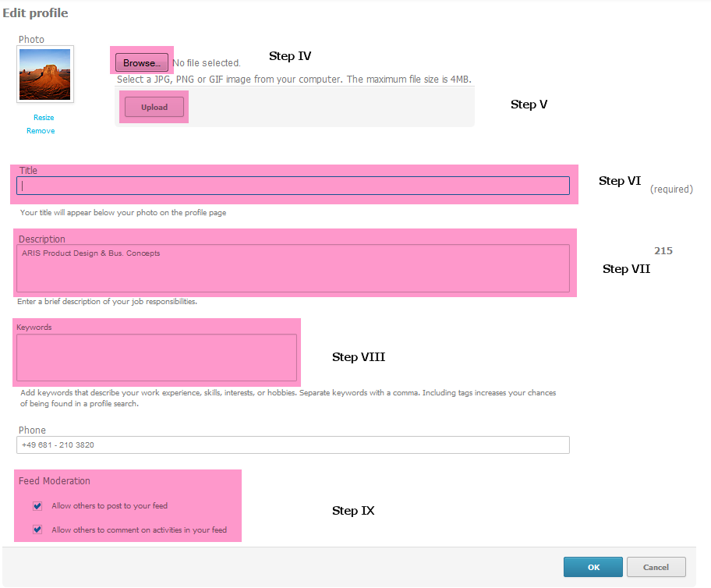Image resolution: width=711 pixels, height=588 pixels.
Task: Open the Resize photo link
Action: 44,118
